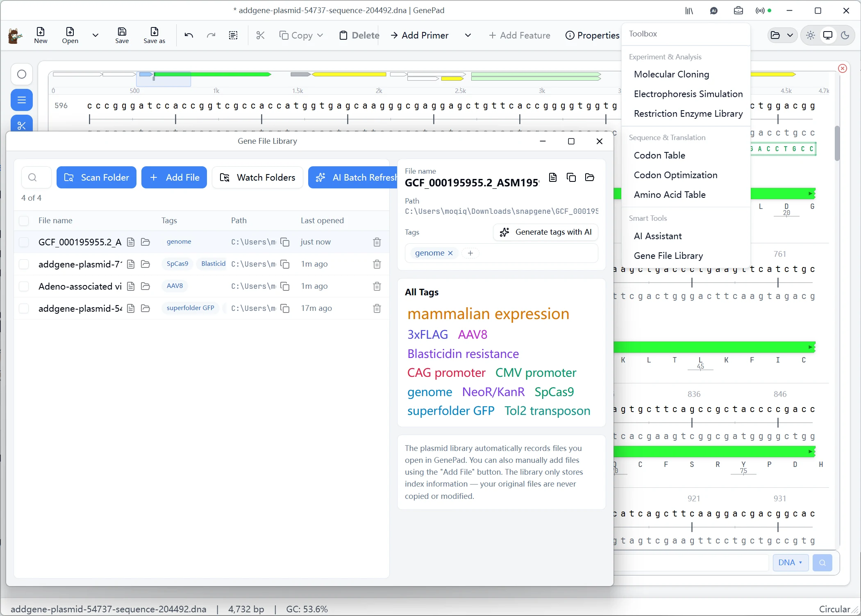The image size is (861, 616).
Task: Start AI Batch Refresh
Action: (x=353, y=177)
